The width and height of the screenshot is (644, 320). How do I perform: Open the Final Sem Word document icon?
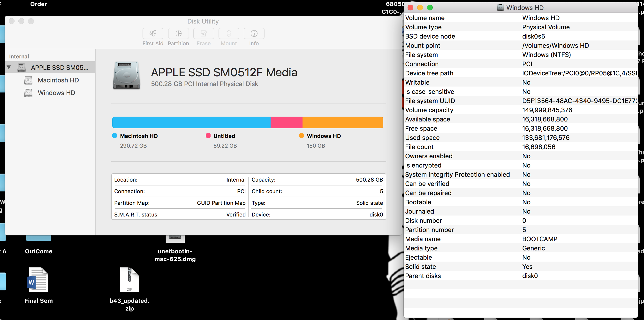click(38, 280)
